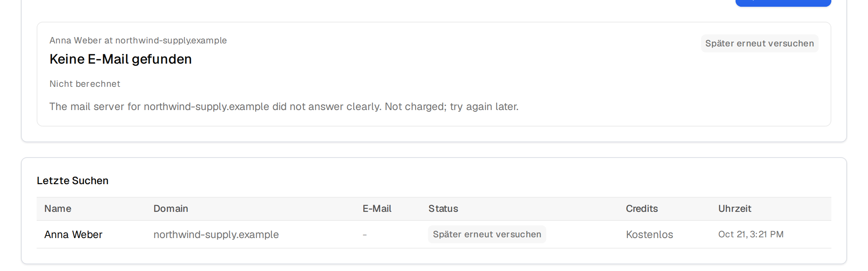This screenshot has height=271, width=868.
Task: Click the 'Uhrzeit' column header
Action: click(734, 208)
